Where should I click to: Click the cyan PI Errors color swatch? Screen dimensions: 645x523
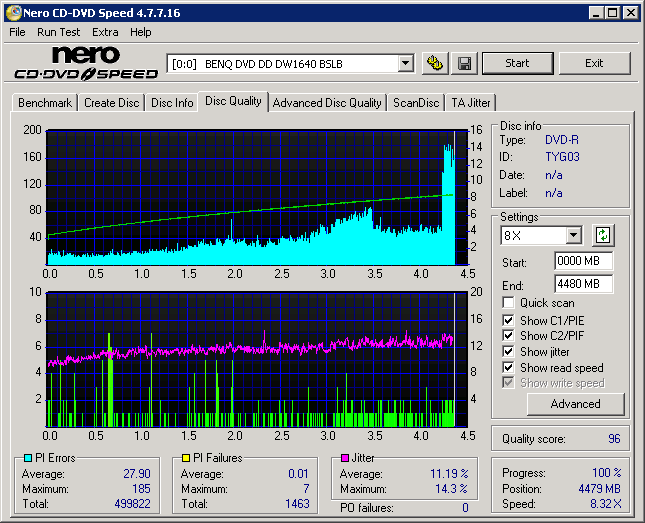click(x=28, y=458)
